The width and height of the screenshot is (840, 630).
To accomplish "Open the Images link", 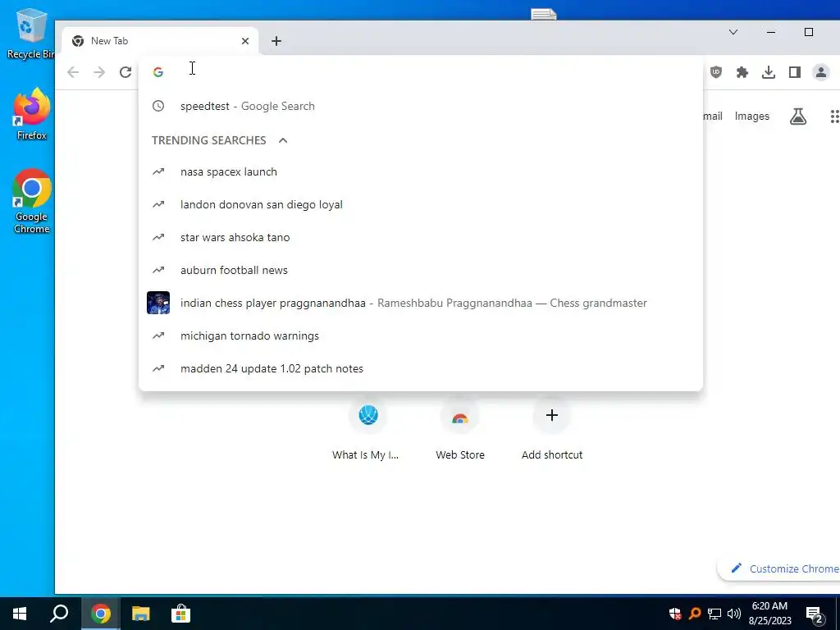I will click(751, 116).
